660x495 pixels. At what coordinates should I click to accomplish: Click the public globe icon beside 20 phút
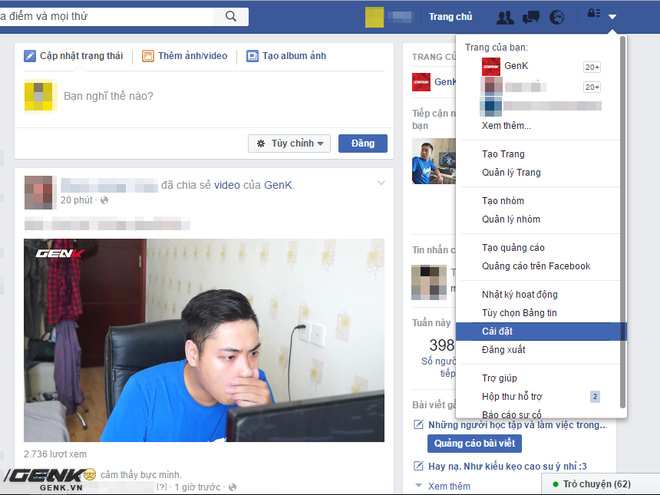(104, 200)
